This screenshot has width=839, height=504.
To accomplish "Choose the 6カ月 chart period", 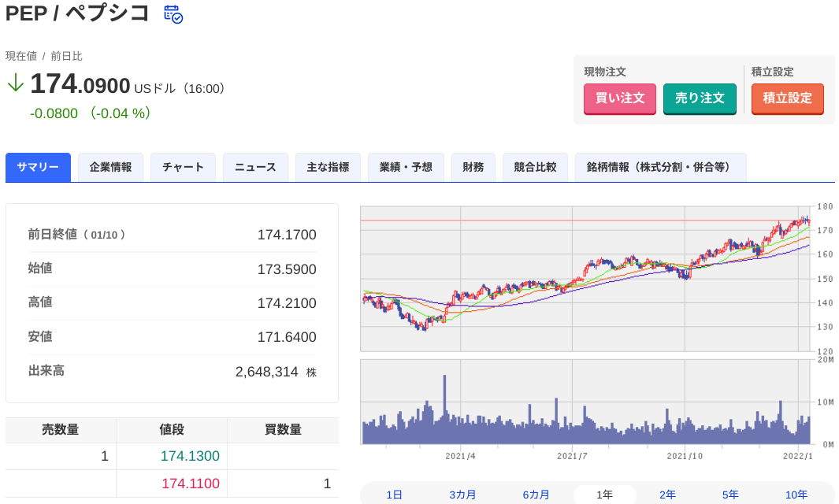I will (536, 495).
